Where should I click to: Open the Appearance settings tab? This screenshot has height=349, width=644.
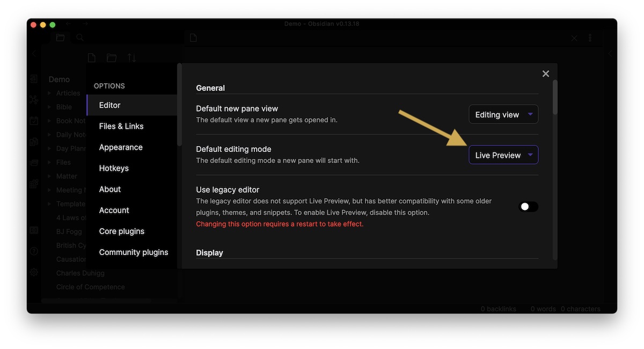pos(132,147)
